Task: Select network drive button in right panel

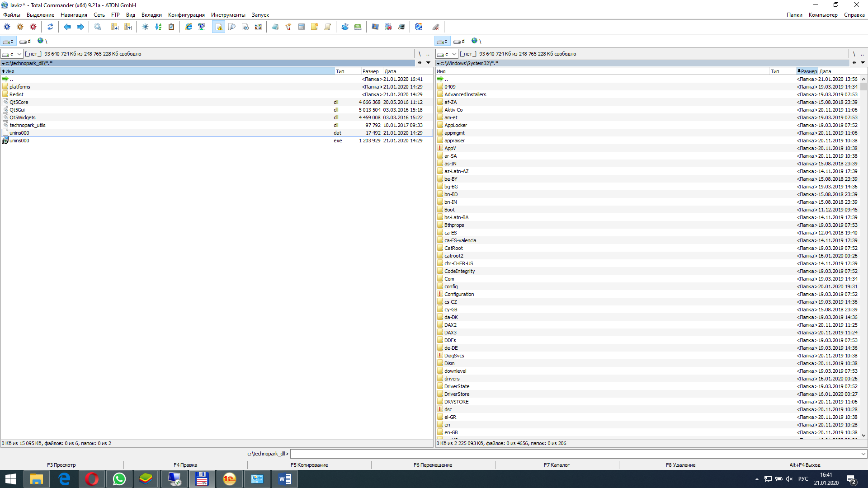Action: tap(476, 41)
